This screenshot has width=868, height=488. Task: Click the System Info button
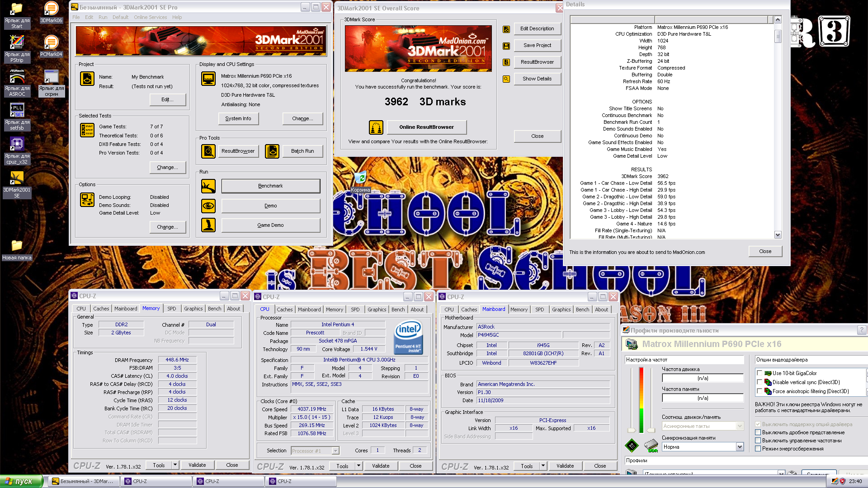[238, 118]
